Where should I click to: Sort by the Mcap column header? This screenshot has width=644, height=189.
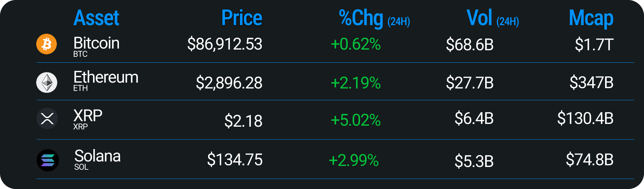click(591, 19)
